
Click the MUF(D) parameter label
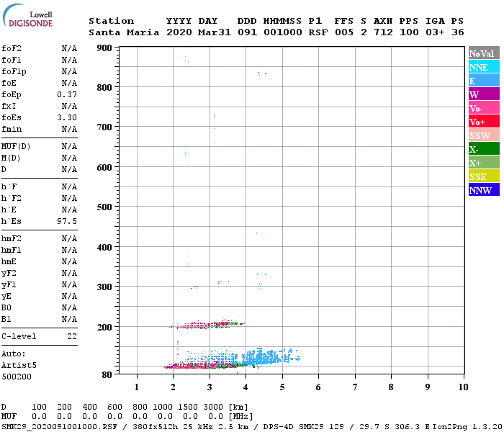coord(16,147)
